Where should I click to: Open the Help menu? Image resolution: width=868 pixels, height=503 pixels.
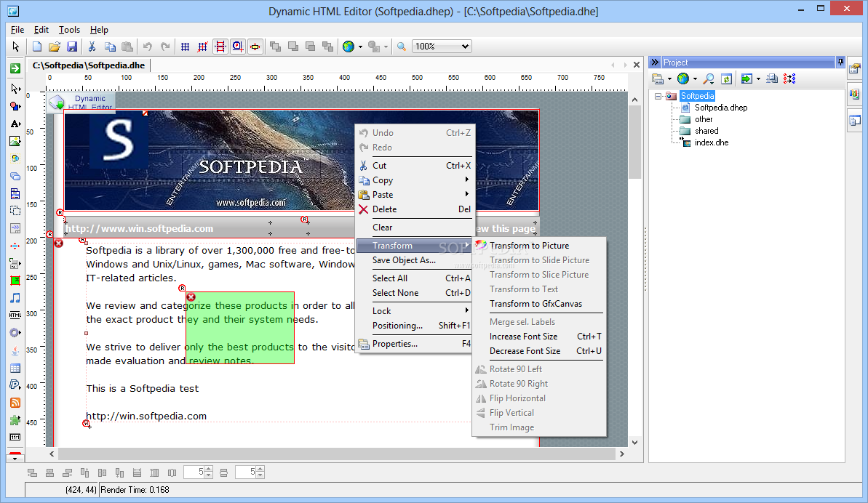[x=99, y=30]
